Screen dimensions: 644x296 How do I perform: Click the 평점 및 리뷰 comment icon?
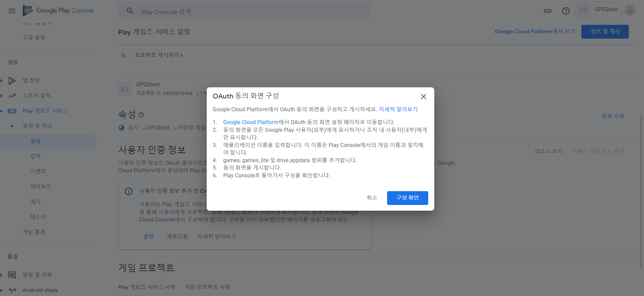click(x=12, y=275)
